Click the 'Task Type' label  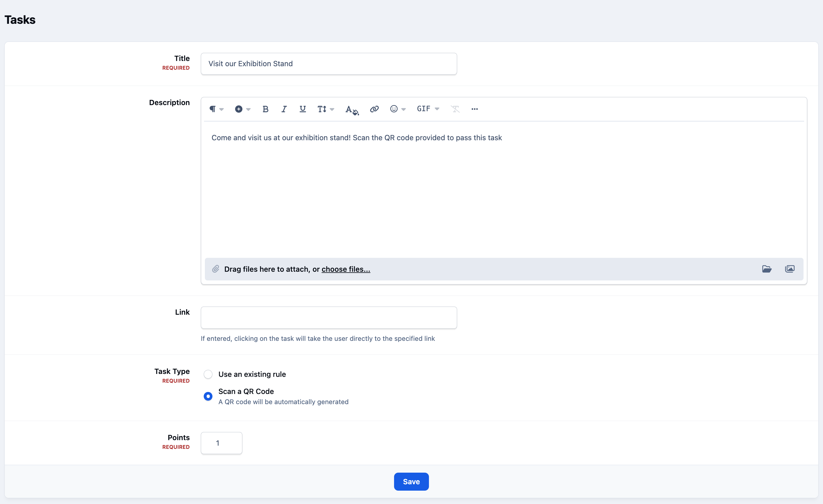172,371
